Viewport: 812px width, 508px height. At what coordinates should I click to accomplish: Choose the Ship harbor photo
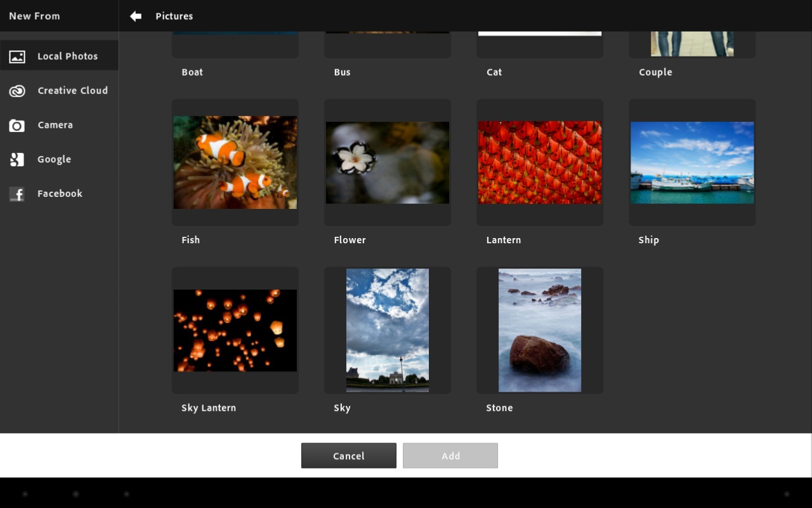[692, 163]
